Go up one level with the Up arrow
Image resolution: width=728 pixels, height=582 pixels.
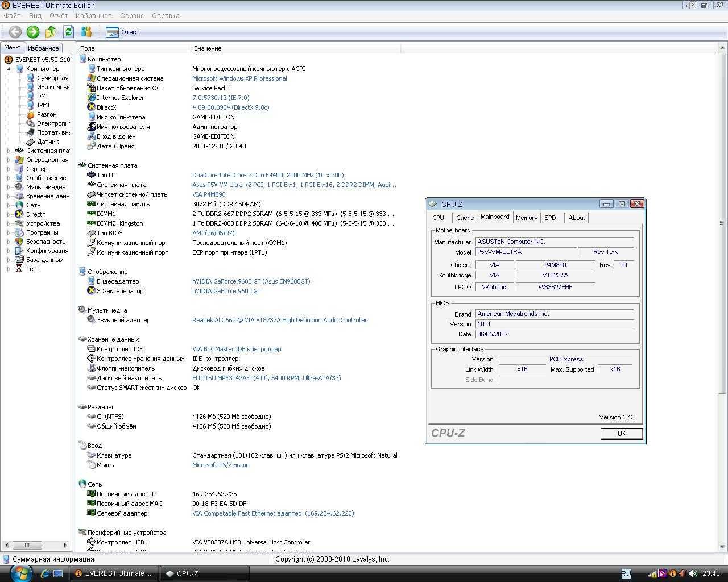51,32
